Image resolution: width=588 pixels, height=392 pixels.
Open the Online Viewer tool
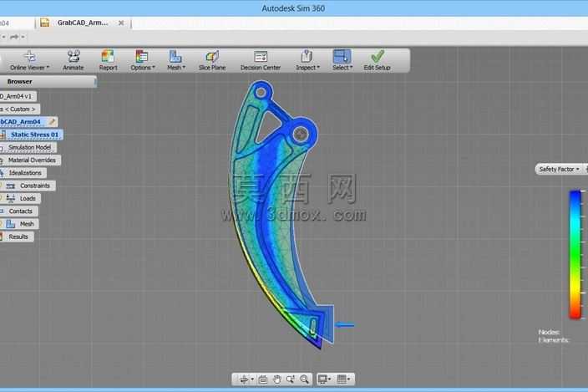point(29,60)
